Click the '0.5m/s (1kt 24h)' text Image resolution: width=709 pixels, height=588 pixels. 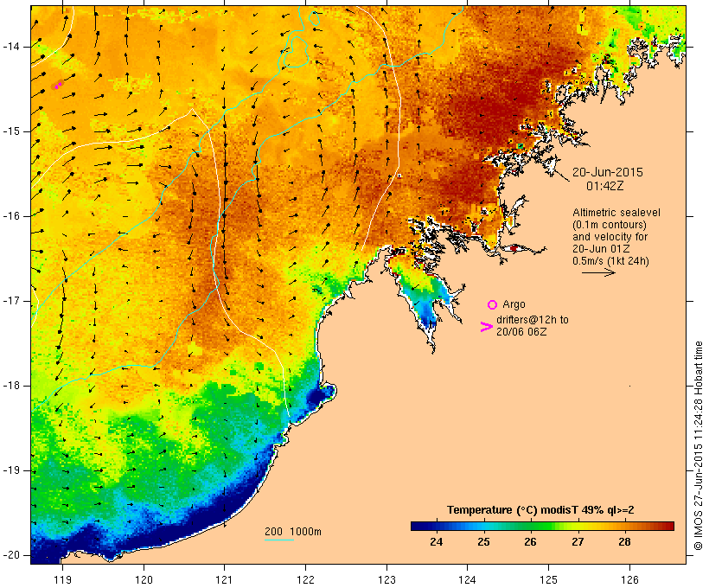coord(610,261)
